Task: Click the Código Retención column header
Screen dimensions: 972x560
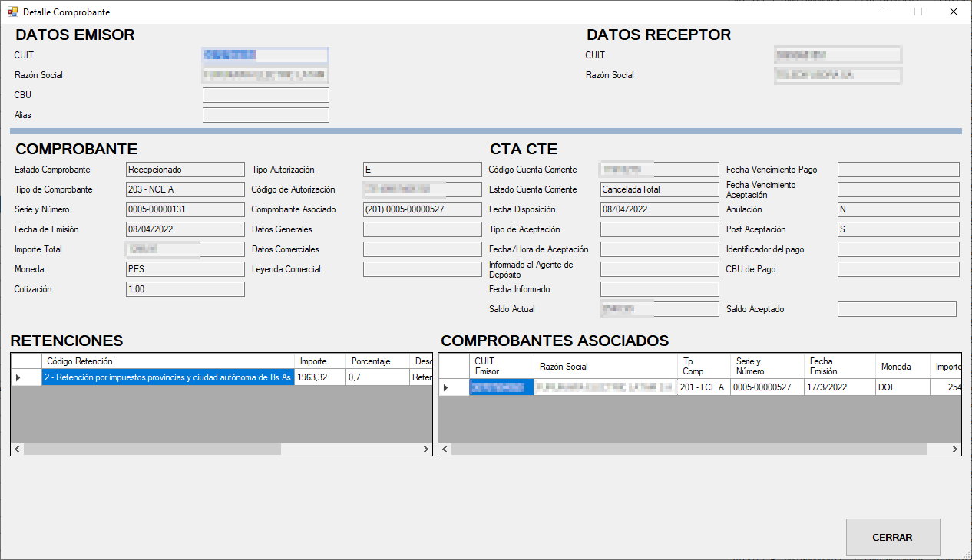Action: (x=169, y=361)
